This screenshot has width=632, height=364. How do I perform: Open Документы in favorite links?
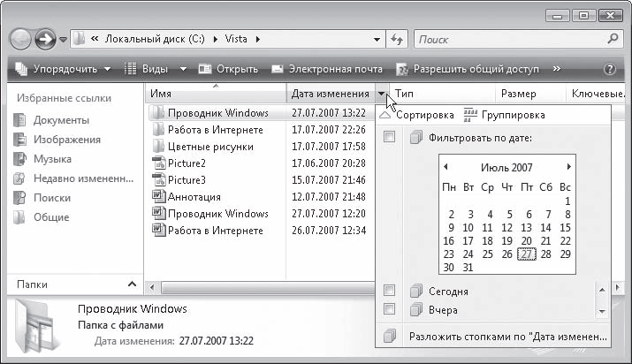[x=61, y=120]
